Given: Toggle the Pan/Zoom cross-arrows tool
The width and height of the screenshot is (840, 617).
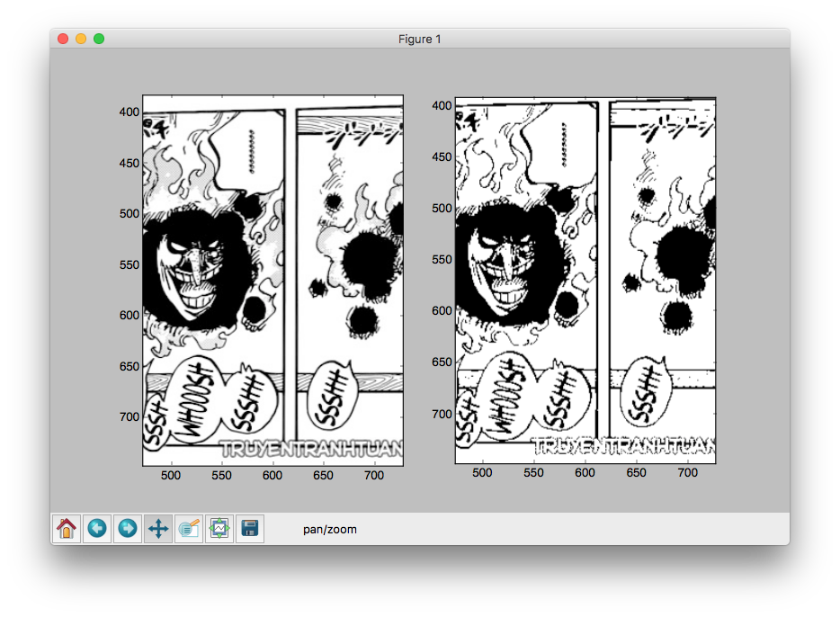Looking at the screenshot, I should pyautogui.click(x=158, y=529).
